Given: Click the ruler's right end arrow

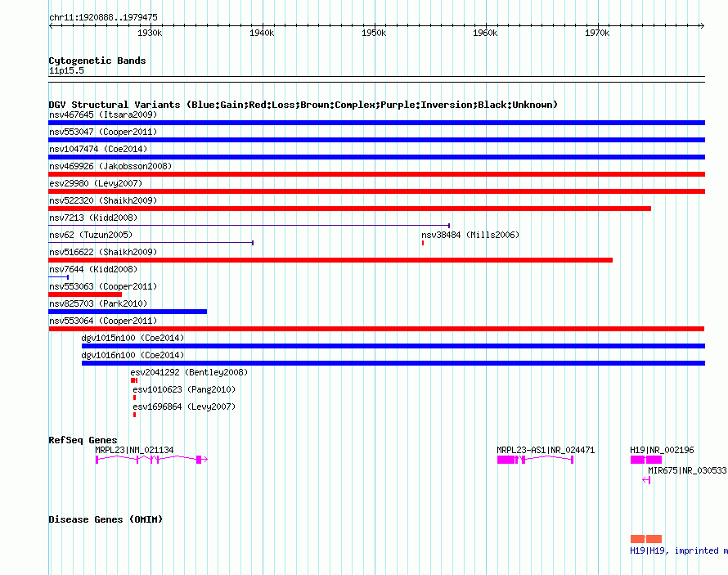Looking at the screenshot, I should [x=702, y=25].
